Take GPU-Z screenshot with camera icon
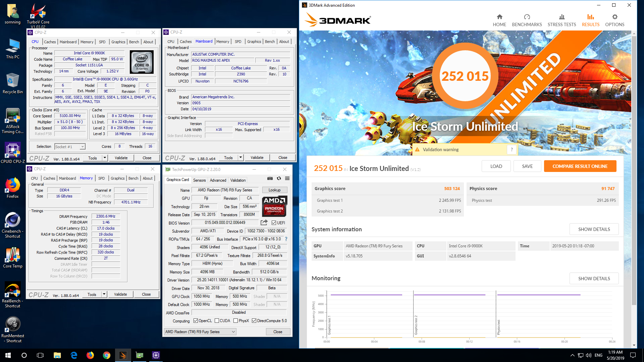644x362 pixels. [270, 178]
